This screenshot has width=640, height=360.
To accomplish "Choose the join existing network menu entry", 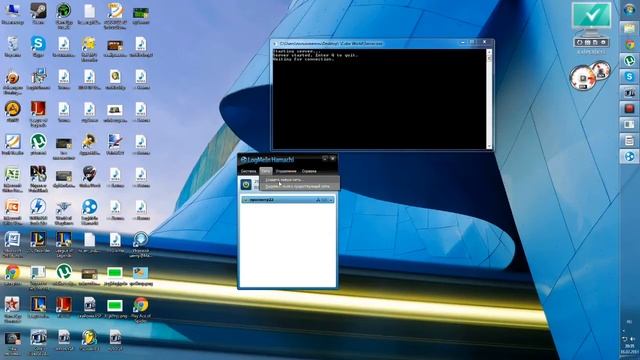I will tap(297, 186).
